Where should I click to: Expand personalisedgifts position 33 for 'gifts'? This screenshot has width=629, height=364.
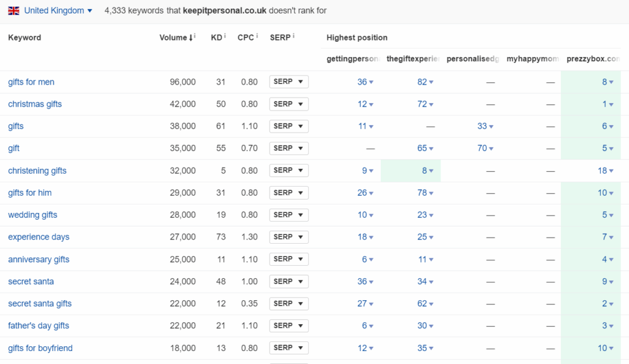(x=485, y=126)
